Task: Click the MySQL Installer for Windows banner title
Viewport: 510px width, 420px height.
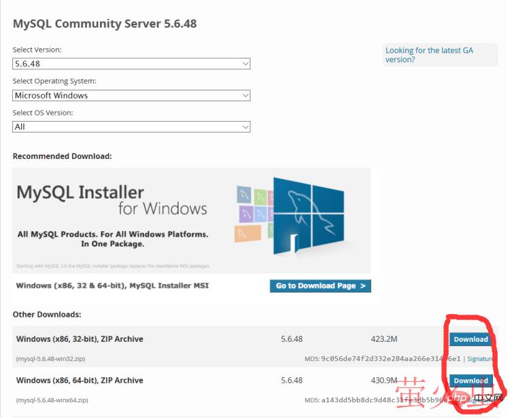Action: [112, 200]
